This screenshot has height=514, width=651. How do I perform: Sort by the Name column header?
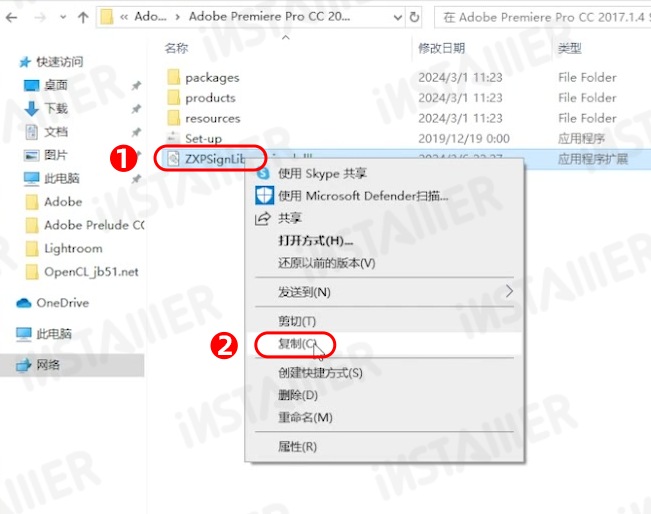[176, 48]
